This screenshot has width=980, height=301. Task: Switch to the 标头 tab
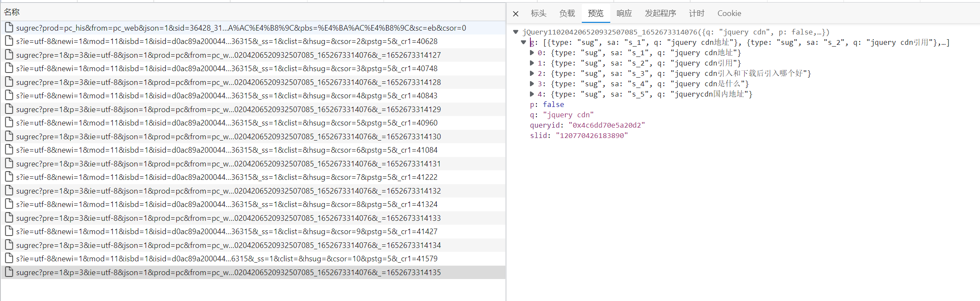(539, 13)
